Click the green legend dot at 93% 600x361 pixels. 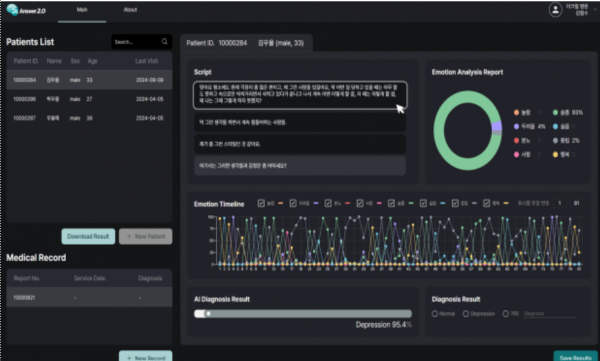tap(555, 112)
